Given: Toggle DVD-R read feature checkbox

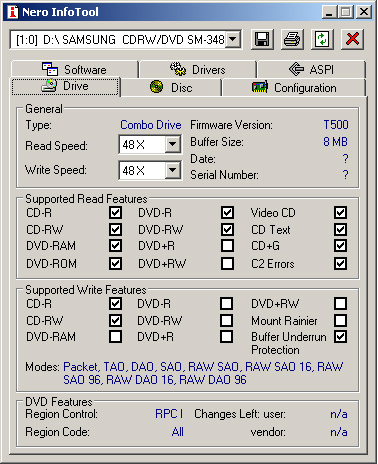Looking at the screenshot, I should [227, 213].
